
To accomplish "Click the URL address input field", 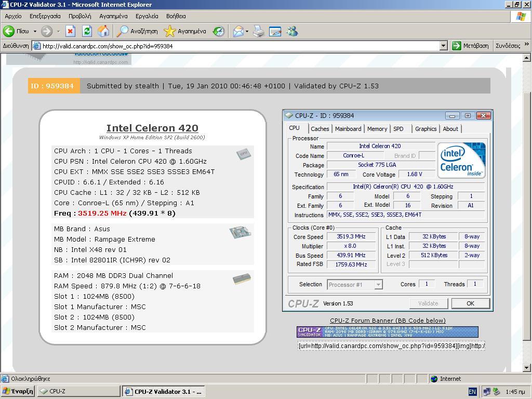I will 240,46.
